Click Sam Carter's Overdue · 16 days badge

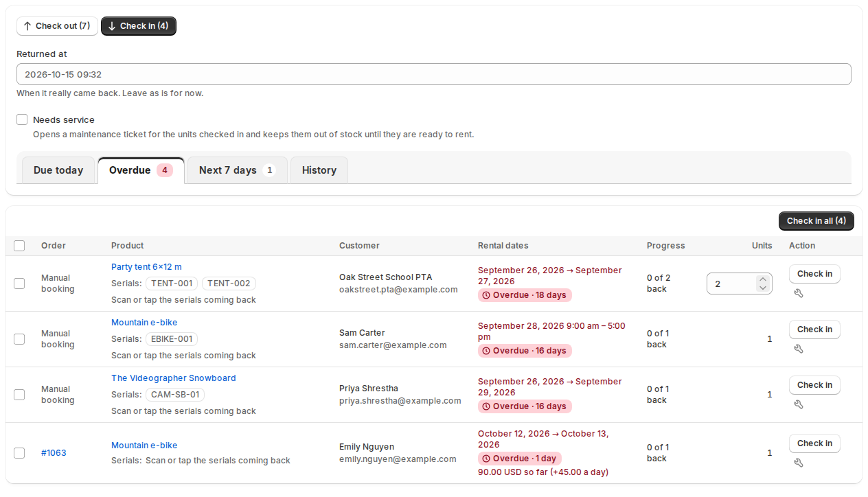click(525, 351)
